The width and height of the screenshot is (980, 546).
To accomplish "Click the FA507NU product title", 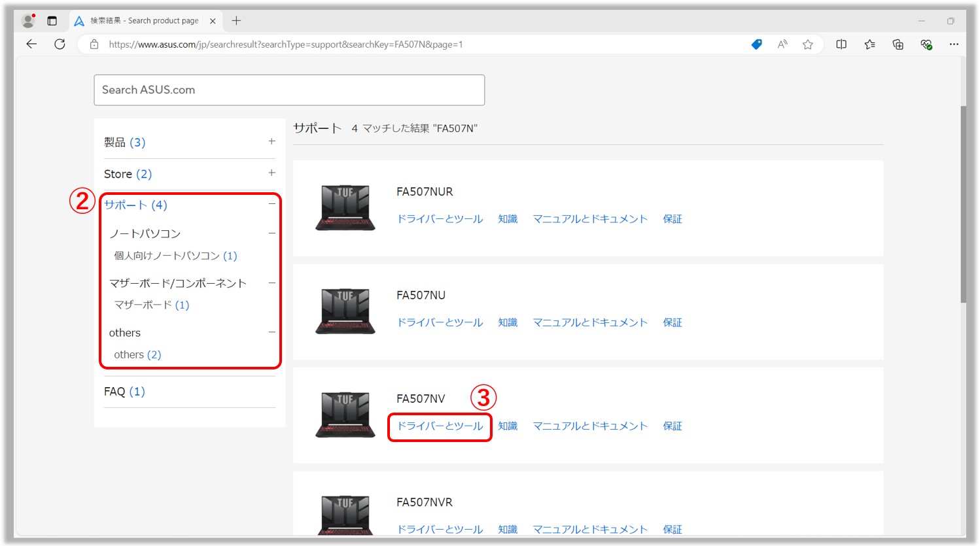I will (421, 296).
